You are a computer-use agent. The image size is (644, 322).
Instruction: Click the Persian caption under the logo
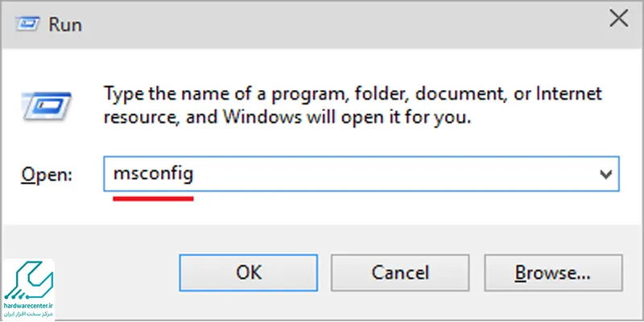click(28, 314)
